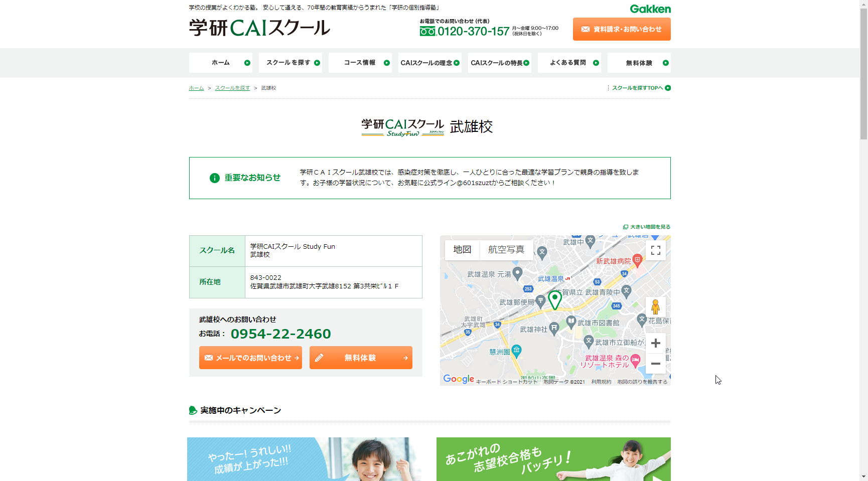Click the 武雄中 school marker on map
This screenshot has height=481, width=868.
(x=591, y=241)
